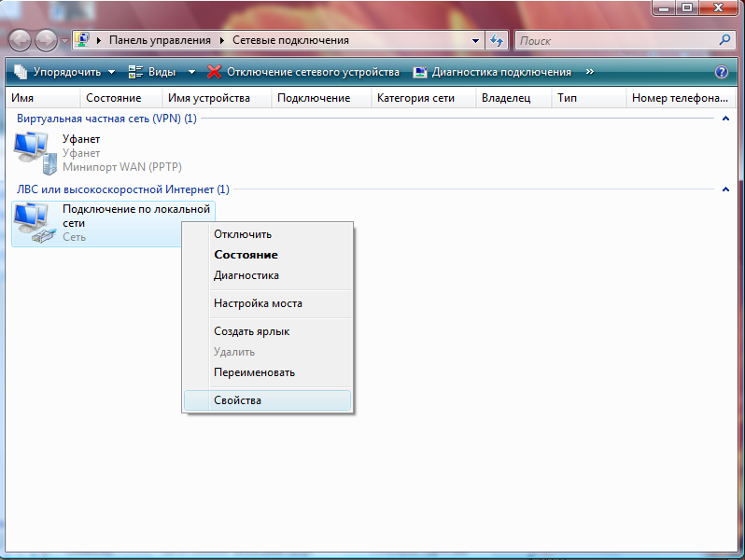Select group header 'Виртуальная частная сеть (VPN) (1)'
The height and width of the screenshot is (560, 745).
(x=107, y=119)
